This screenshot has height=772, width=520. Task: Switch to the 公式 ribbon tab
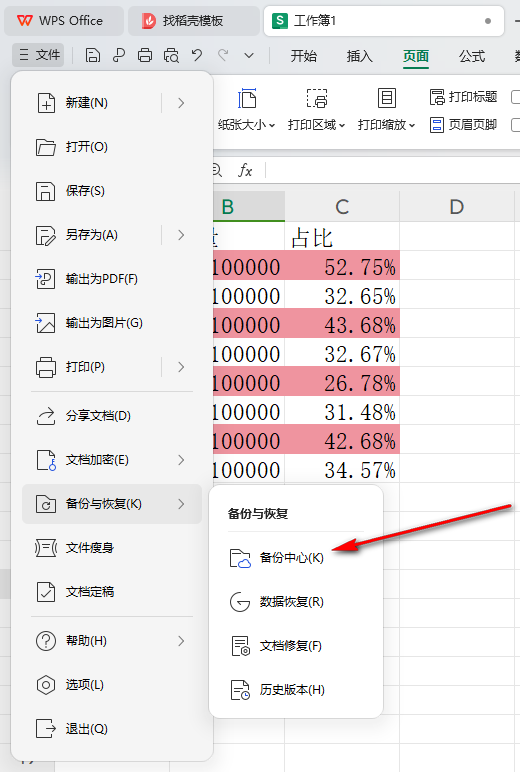click(472, 56)
